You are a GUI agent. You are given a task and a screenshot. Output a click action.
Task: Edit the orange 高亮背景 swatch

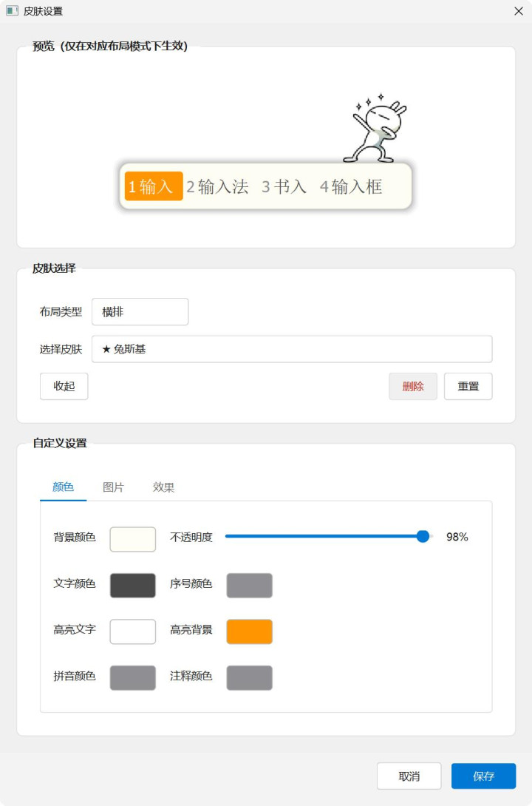click(x=249, y=631)
